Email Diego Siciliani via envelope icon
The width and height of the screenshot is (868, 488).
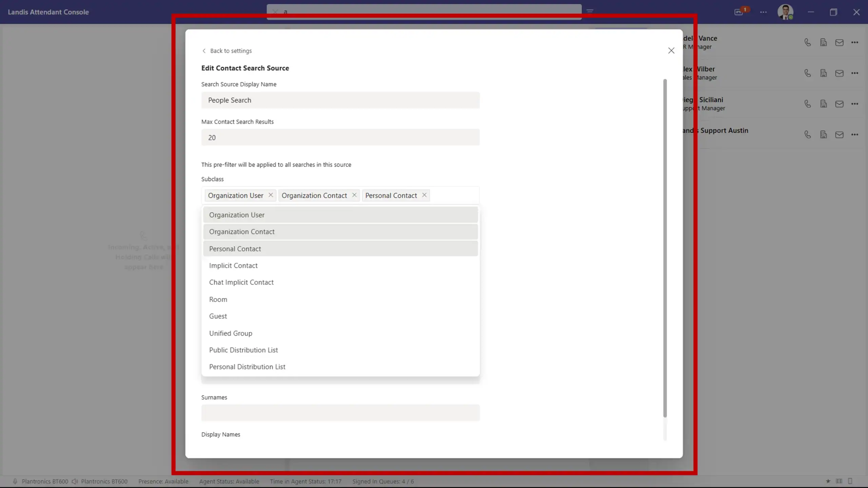839,104
